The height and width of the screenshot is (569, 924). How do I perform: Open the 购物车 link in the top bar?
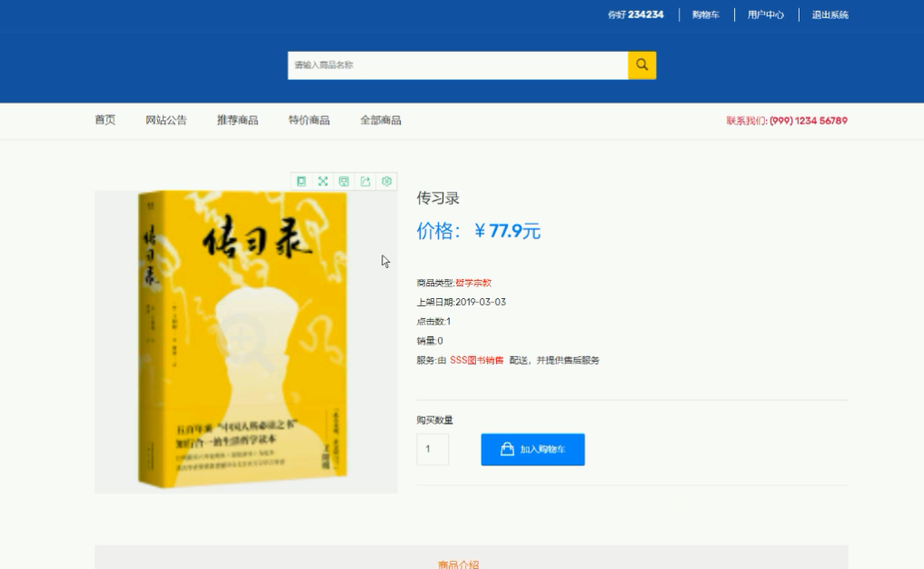pyautogui.click(x=705, y=15)
